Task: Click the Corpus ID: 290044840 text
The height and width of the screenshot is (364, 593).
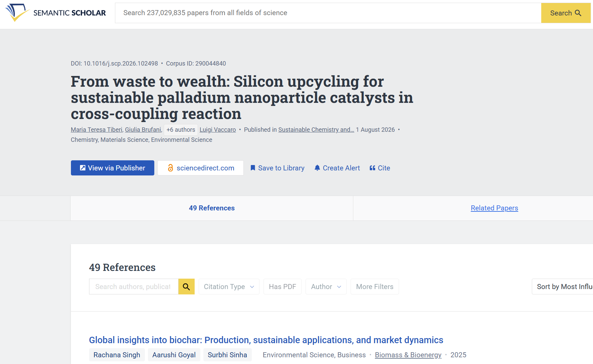Action: [x=196, y=64]
